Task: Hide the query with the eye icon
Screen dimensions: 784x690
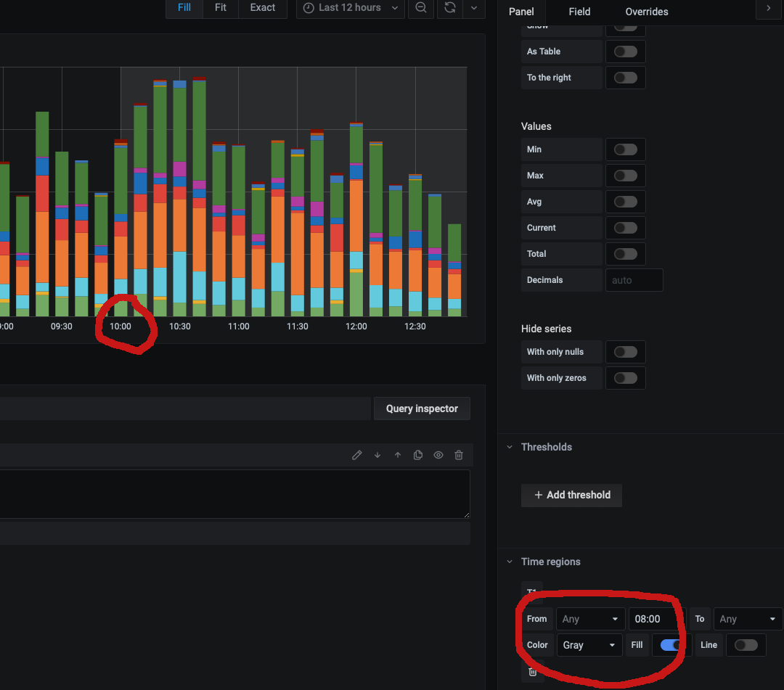Action: pos(438,454)
